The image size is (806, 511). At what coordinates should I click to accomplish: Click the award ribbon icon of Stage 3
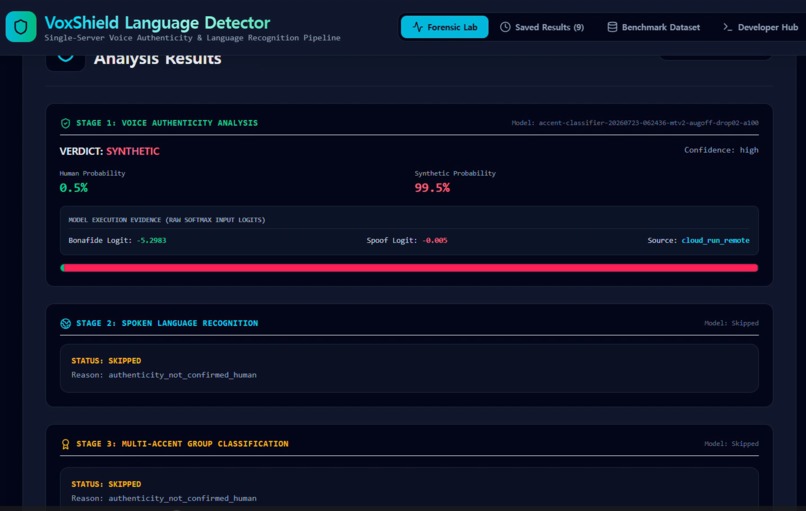(65, 444)
